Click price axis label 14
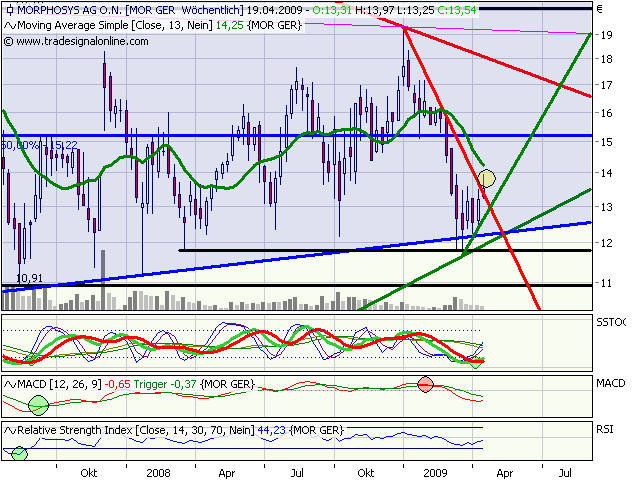The width and height of the screenshot is (640, 480). [607, 173]
